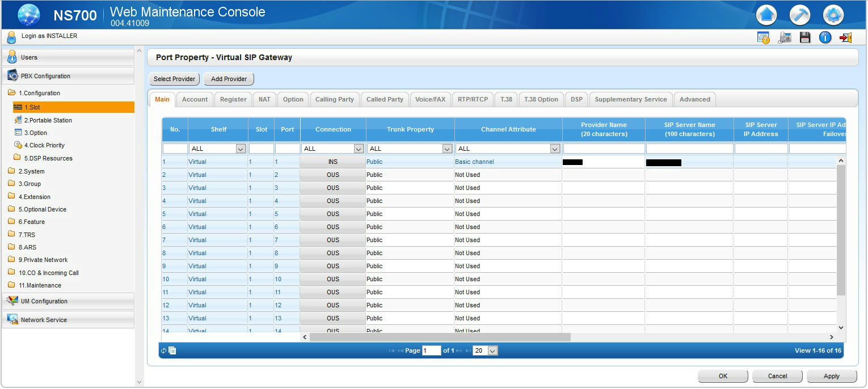Image resolution: width=868 pixels, height=389 pixels.
Task: Open the Channel Attribute filter dropdown
Action: 508,149
